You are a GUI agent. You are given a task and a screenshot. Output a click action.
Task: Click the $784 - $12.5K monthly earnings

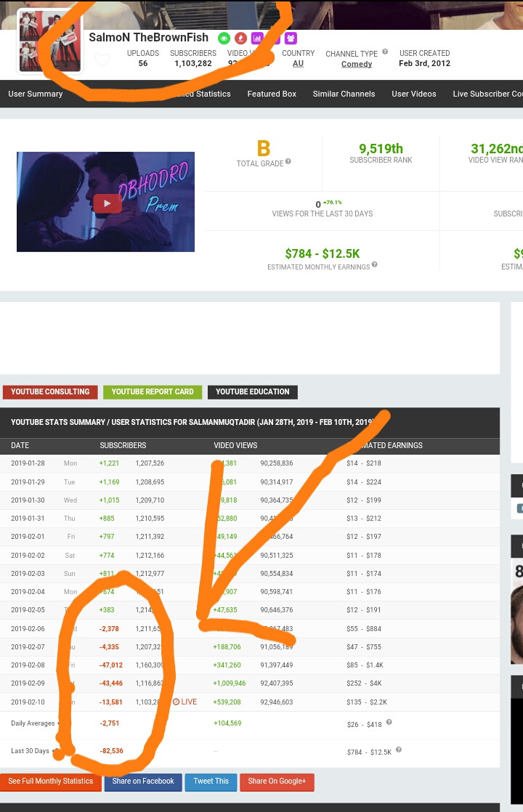[x=322, y=253]
